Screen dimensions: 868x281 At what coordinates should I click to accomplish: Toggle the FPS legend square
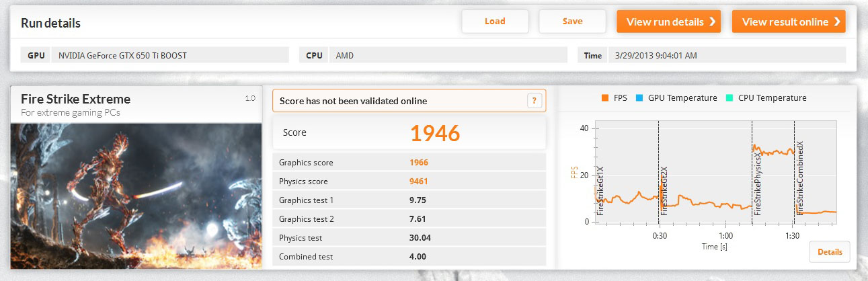tap(604, 98)
